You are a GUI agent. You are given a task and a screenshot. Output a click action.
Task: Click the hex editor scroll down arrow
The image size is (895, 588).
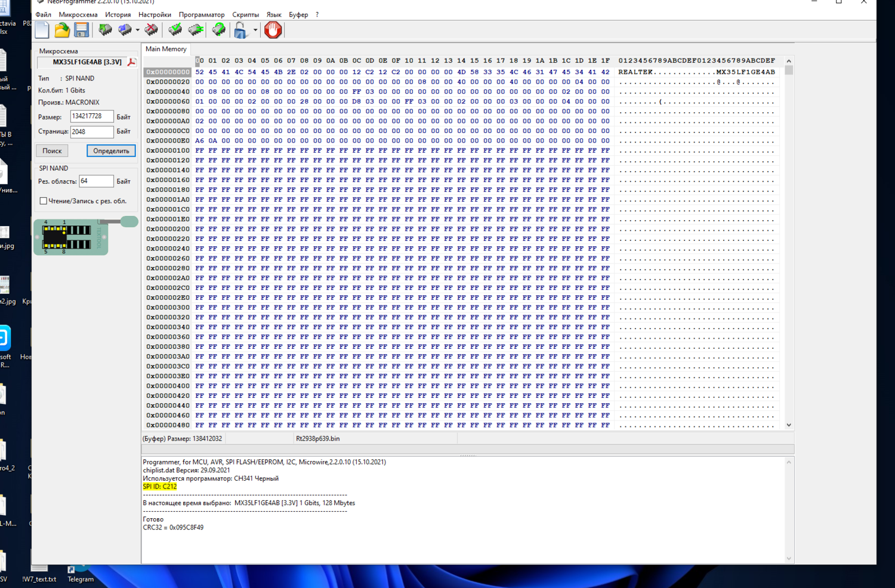[789, 425]
